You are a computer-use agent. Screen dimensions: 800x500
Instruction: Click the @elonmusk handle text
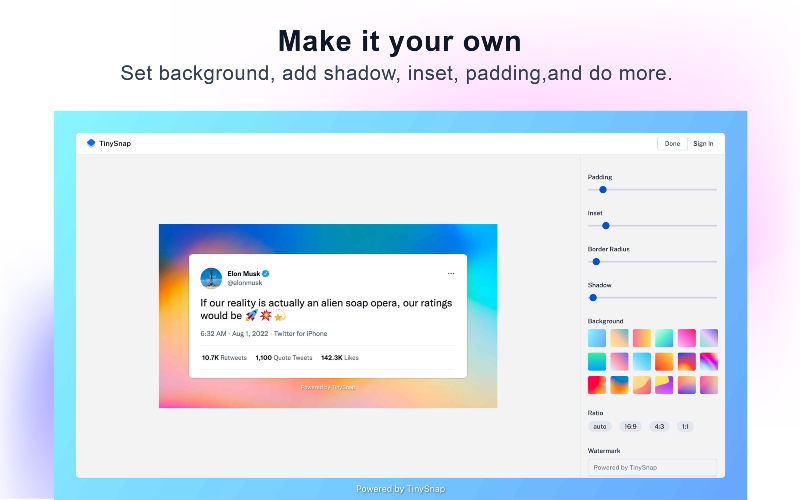tap(245, 283)
